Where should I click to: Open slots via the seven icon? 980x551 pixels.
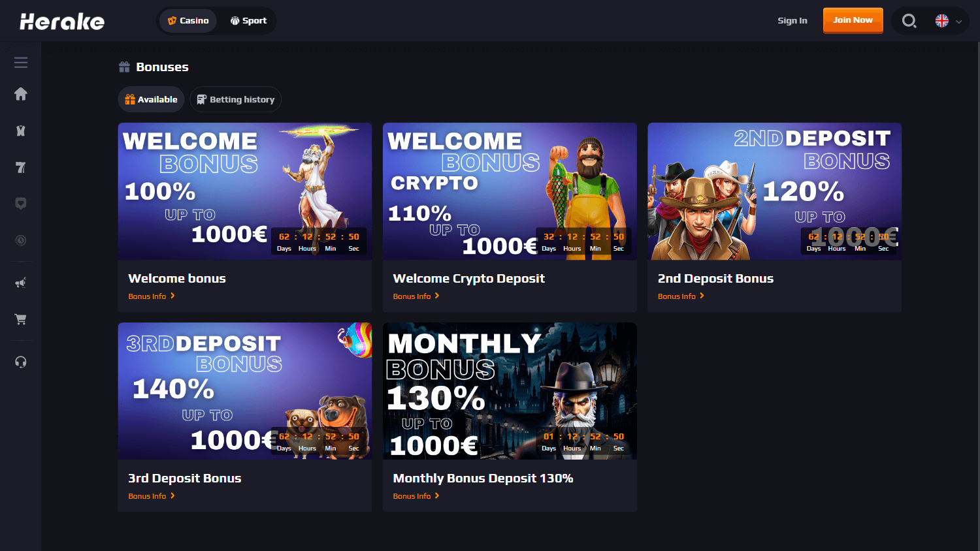pyautogui.click(x=21, y=168)
